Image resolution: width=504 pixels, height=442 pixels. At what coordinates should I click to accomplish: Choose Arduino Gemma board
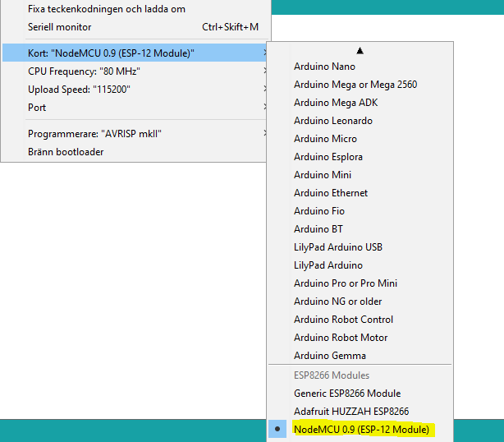click(360, 356)
